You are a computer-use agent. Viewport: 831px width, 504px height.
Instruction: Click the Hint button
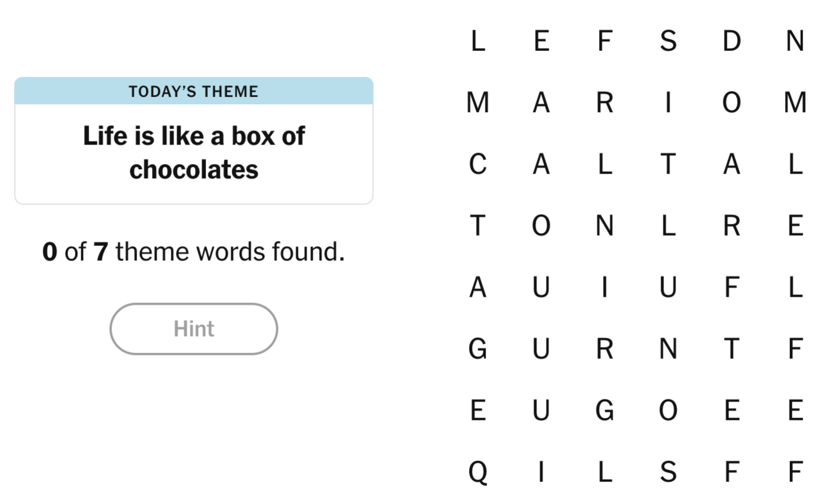(x=194, y=329)
